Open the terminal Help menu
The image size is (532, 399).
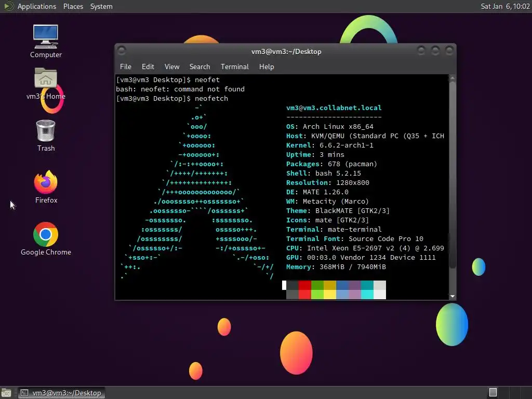[x=267, y=67]
